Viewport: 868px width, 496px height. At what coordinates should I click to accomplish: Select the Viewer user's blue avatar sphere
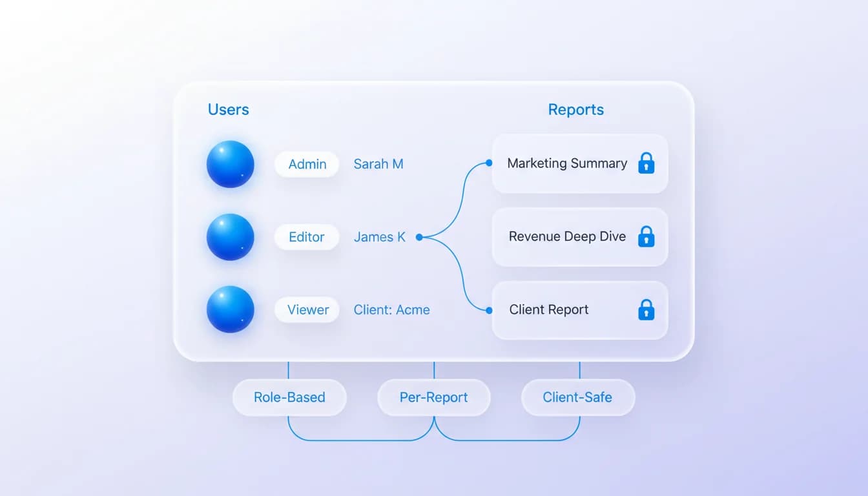pos(230,309)
